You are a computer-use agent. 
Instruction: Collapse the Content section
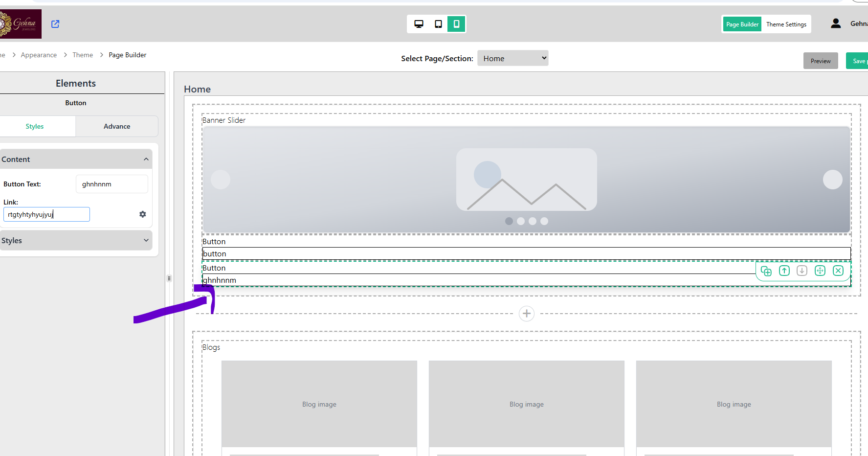pyautogui.click(x=76, y=159)
